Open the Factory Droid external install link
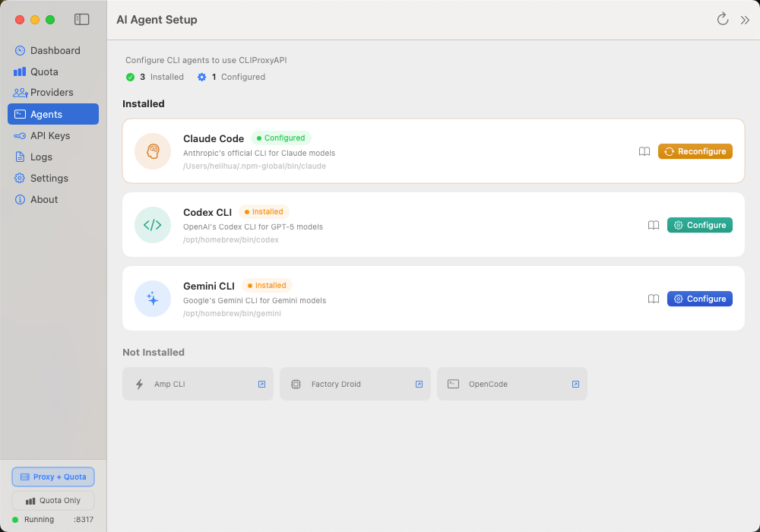760x532 pixels. [419, 385]
